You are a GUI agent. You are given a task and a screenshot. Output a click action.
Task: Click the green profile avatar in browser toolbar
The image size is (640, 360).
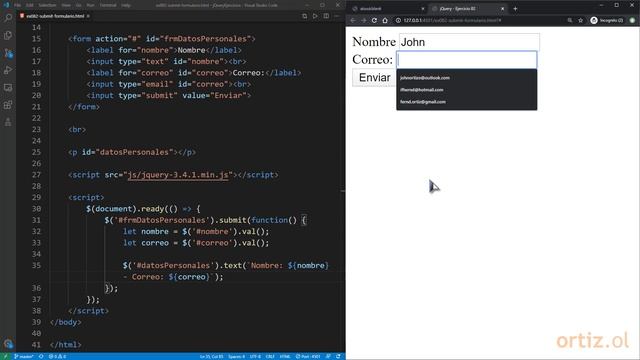click(x=632, y=20)
